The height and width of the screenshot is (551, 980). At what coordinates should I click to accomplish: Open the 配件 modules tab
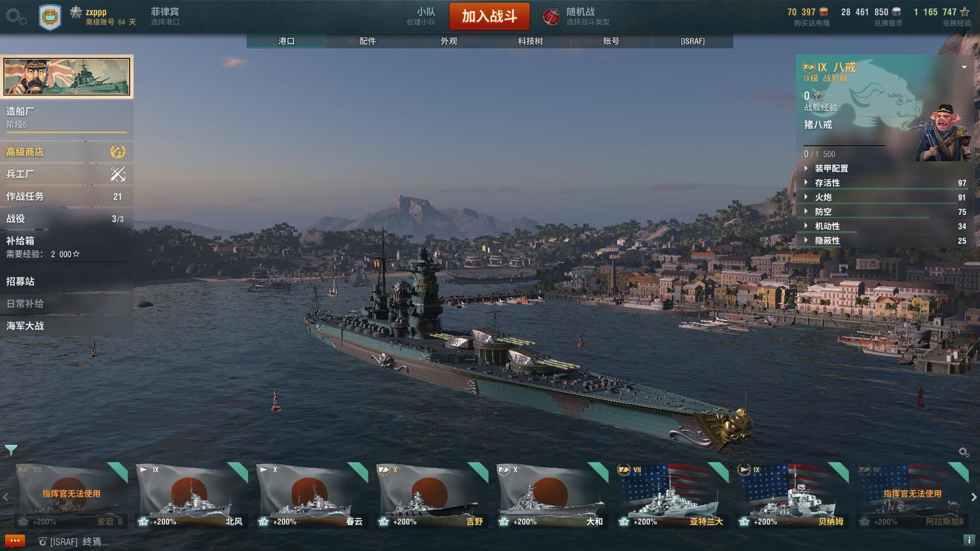[x=367, y=41]
